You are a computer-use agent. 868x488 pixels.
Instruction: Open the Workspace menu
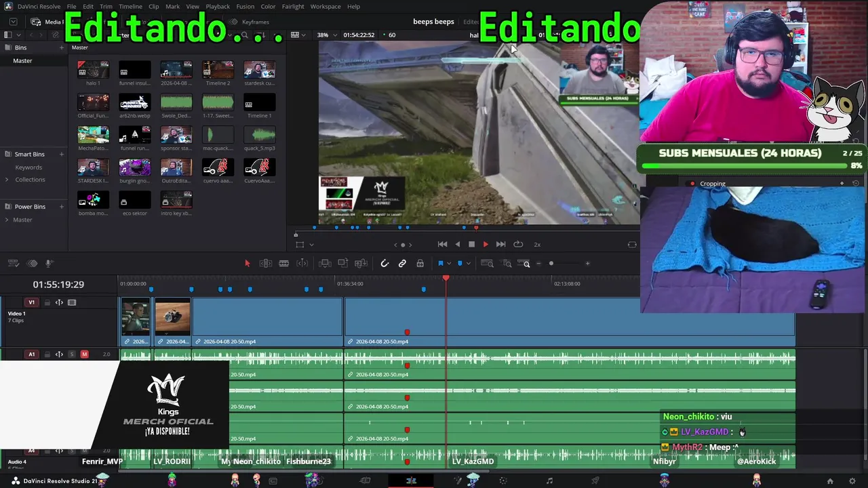[x=325, y=7]
